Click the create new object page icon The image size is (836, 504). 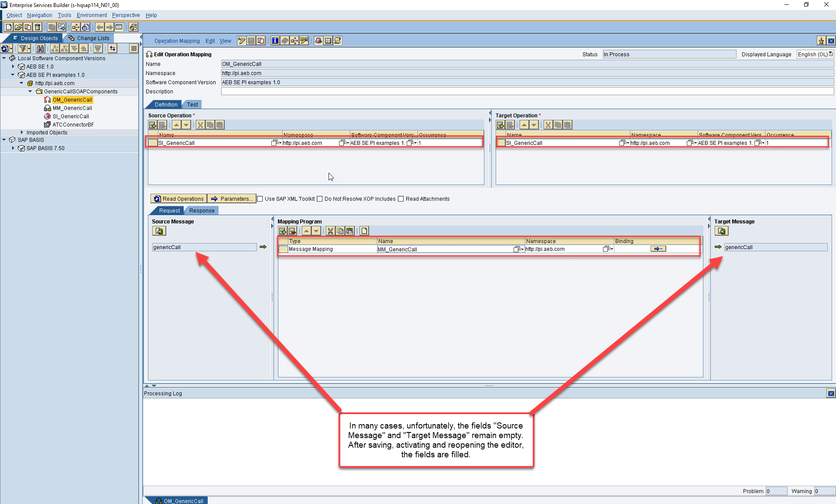pos(8,27)
